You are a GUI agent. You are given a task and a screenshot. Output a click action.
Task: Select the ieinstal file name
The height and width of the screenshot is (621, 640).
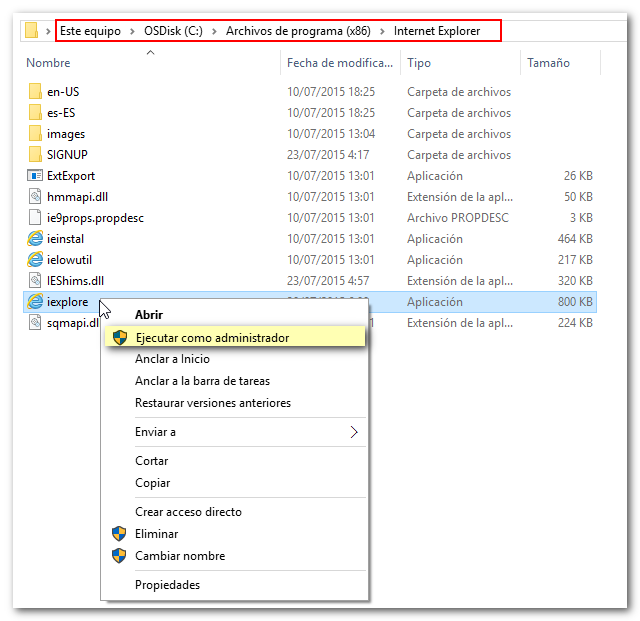coord(65,239)
